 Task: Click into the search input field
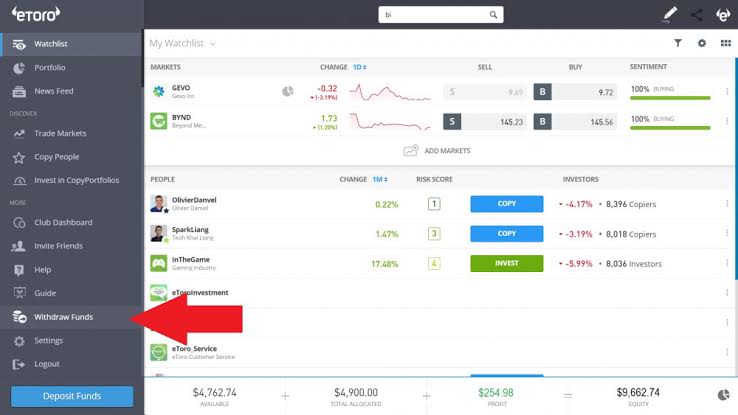(x=433, y=15)
